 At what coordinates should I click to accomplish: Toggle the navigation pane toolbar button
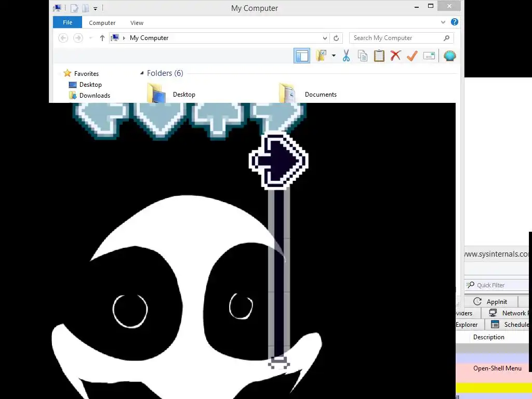tap(302, 56)
